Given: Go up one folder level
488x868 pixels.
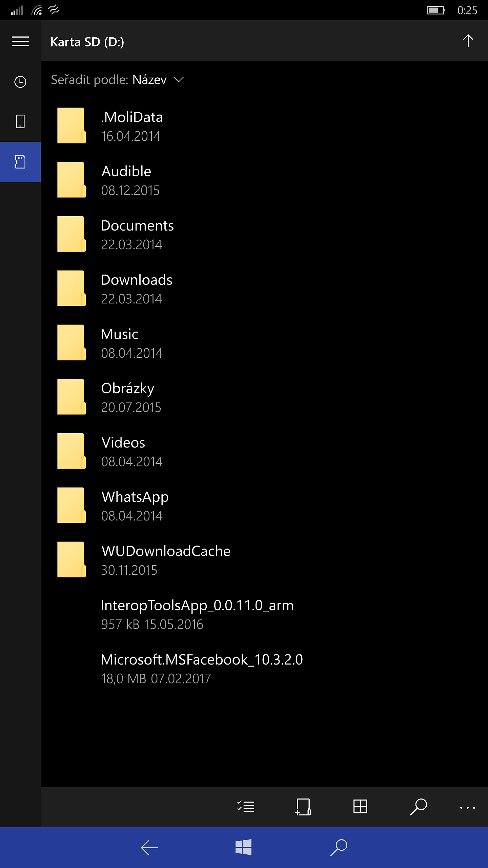Looking at the screenshot, I should point(468,41).
